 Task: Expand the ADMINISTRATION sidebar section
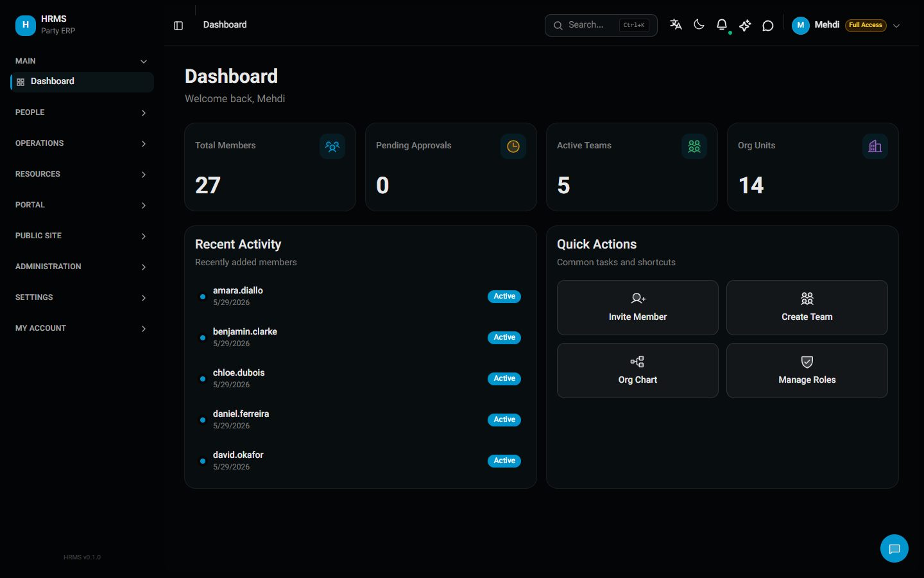click(82, 267)
